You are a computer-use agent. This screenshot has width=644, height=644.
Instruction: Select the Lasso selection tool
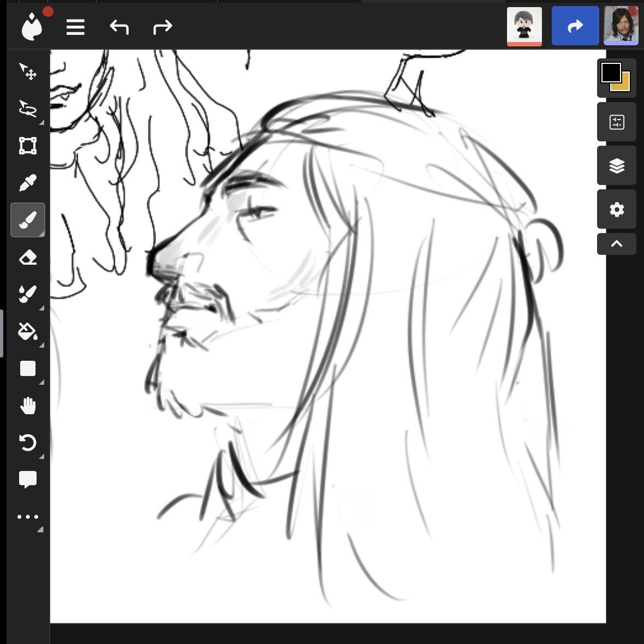point(28,109)
